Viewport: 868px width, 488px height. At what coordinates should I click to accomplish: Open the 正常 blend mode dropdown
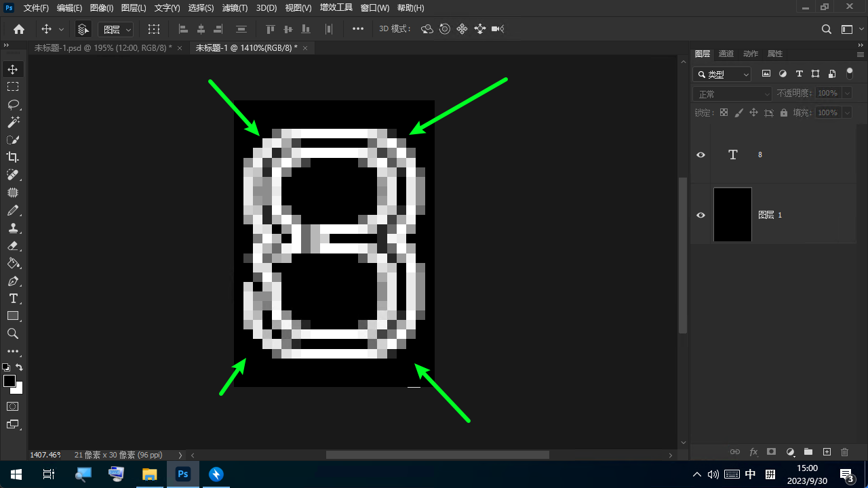[732, 94]
